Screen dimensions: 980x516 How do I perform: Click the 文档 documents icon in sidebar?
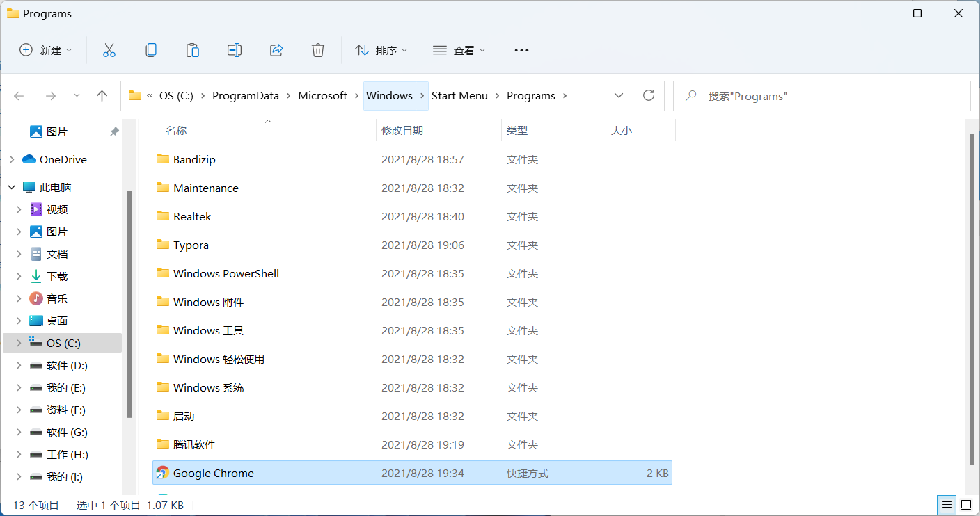[x=36, y=254]
